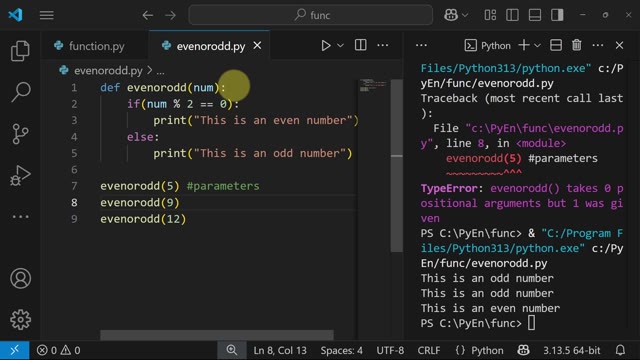Open terminal More Actions ellipsis

tap(598, 45)
